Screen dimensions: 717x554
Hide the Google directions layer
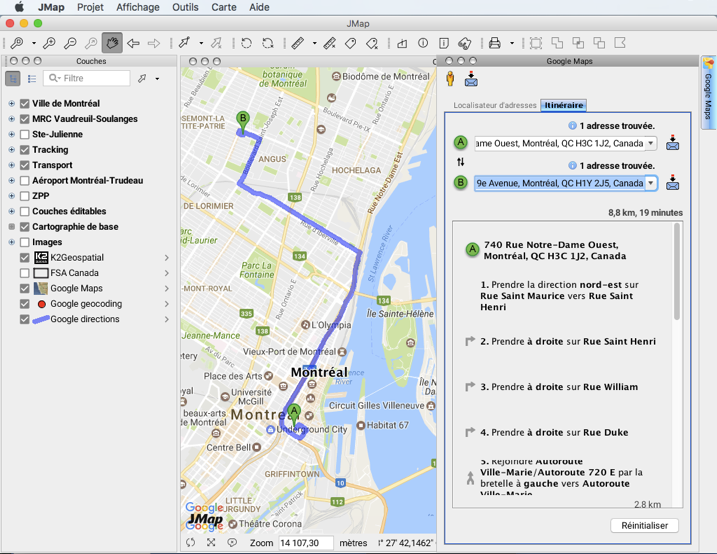click(25, 319)
